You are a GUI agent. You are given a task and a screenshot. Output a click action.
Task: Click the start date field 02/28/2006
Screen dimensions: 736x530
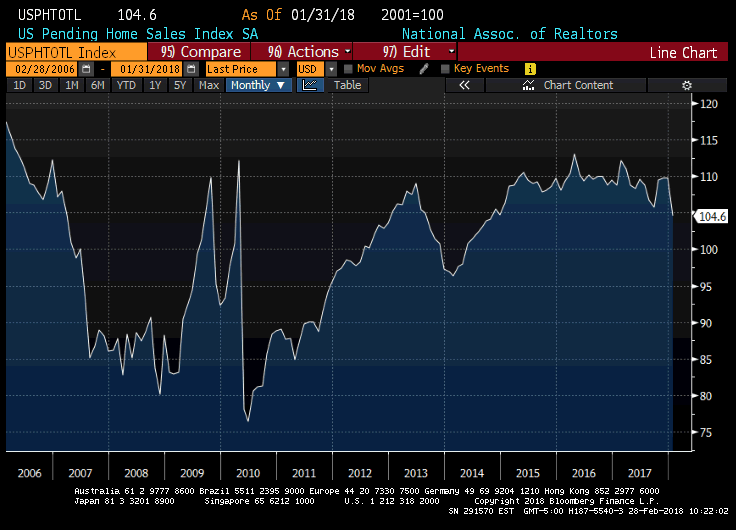point(42,69)
